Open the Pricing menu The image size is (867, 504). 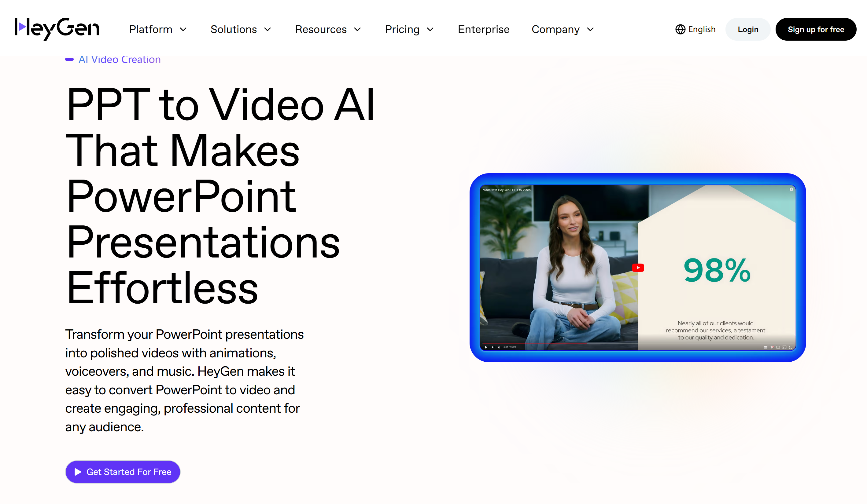pos(409,29)
